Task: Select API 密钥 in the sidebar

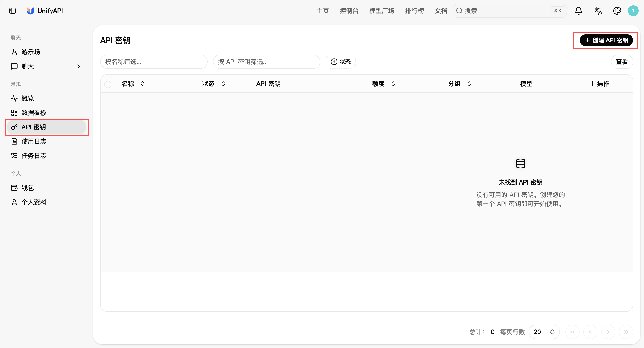Action: tap(47, 127)
